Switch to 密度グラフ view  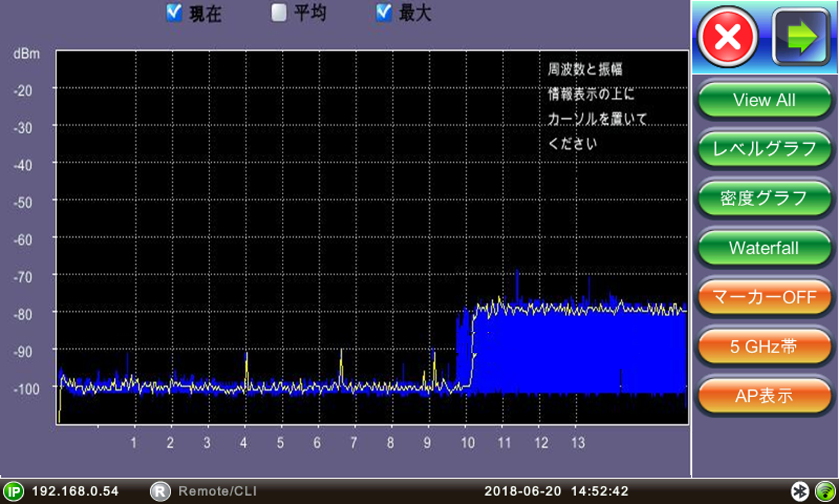point(764,199)
